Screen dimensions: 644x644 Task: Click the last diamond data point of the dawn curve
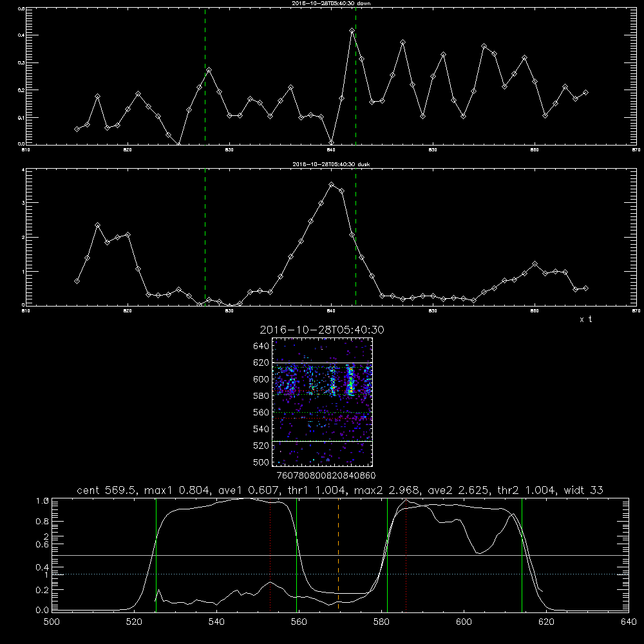click(x=585, y=93)
